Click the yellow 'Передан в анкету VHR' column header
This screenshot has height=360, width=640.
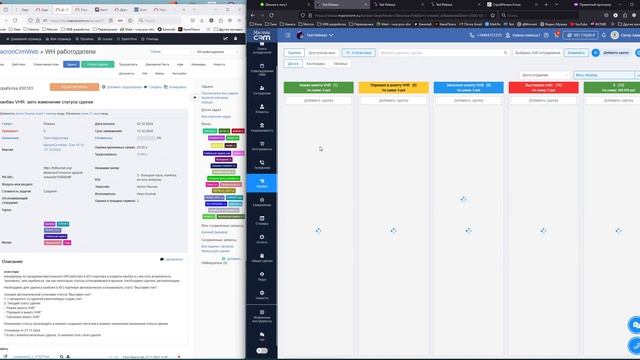[393, 87]
